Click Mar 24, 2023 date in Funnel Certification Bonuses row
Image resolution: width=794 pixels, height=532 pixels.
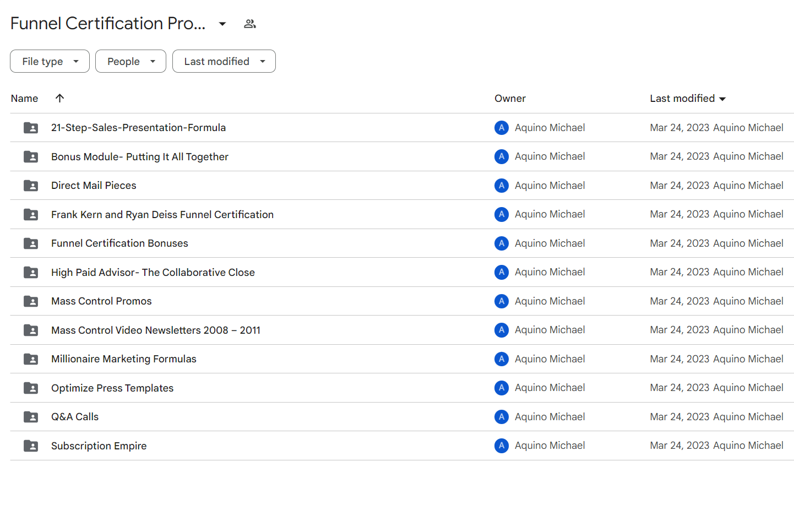tap(679, 243)
